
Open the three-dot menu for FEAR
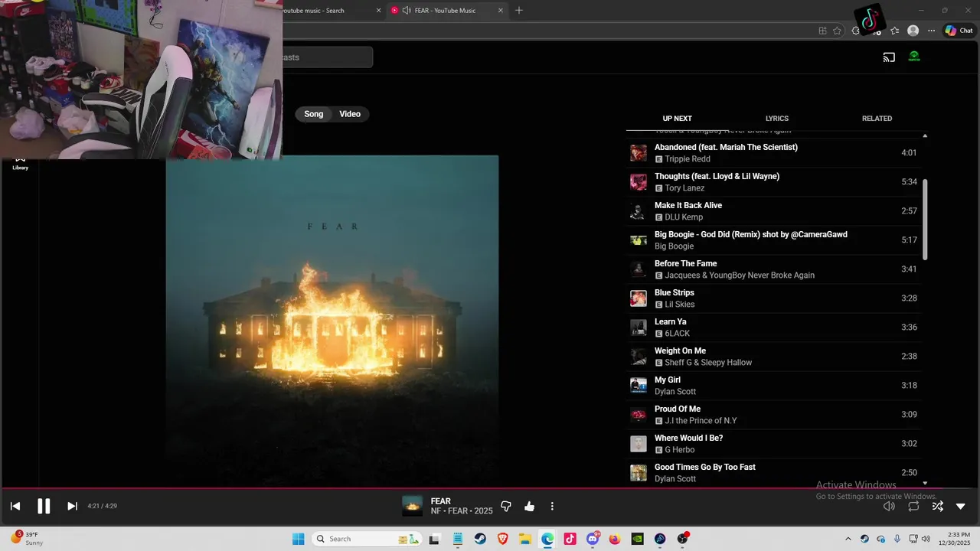[x=552, y=506]
